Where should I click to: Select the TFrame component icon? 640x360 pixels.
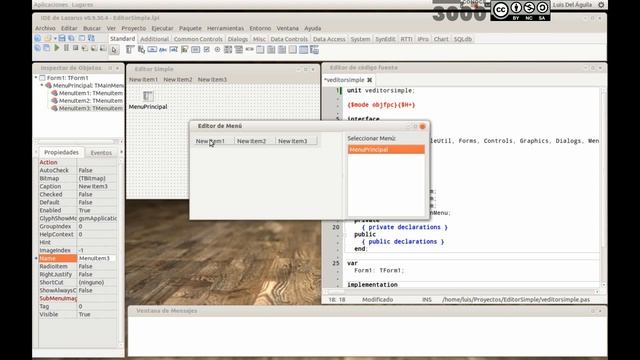[x=303, y=49]
